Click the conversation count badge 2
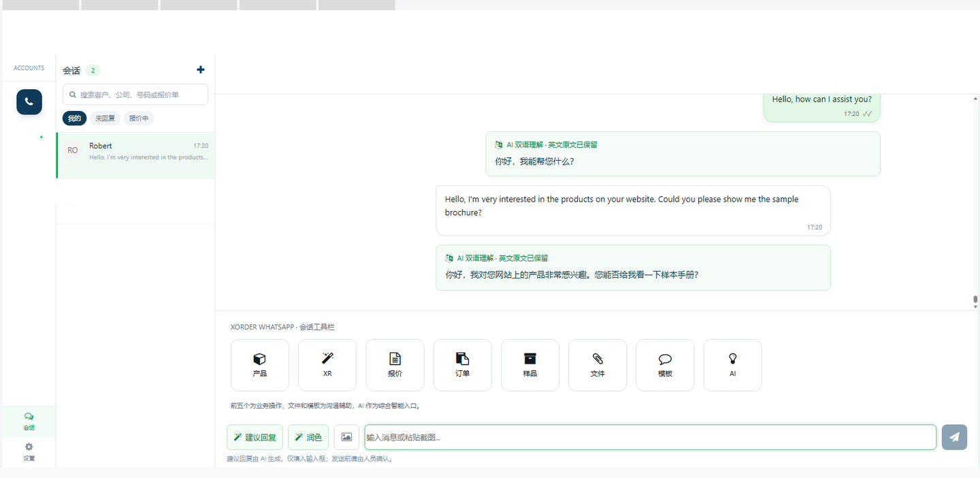 click(93, 70)
